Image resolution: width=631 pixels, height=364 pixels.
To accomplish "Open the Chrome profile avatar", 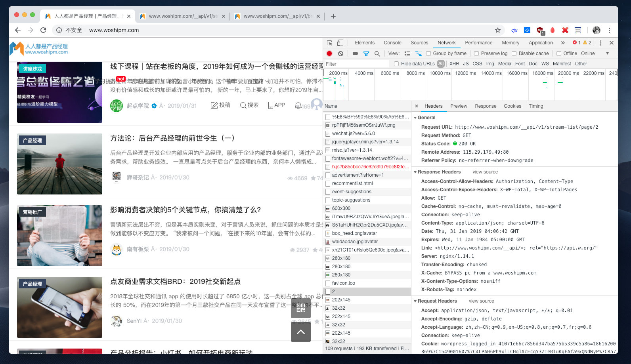I will [597, 30].
